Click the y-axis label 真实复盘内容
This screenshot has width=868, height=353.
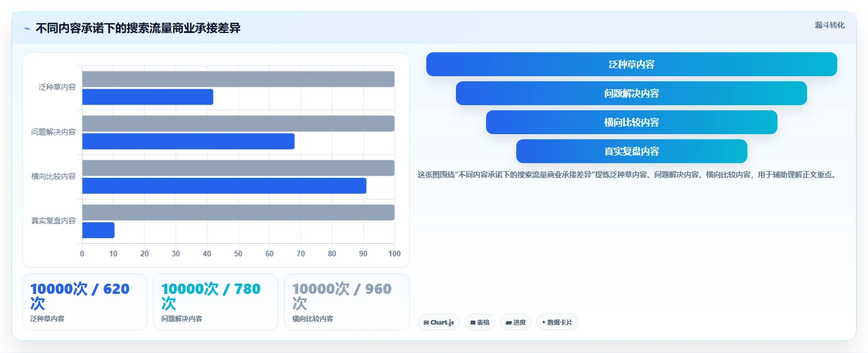pyautogui.click(x=54, y=221)
